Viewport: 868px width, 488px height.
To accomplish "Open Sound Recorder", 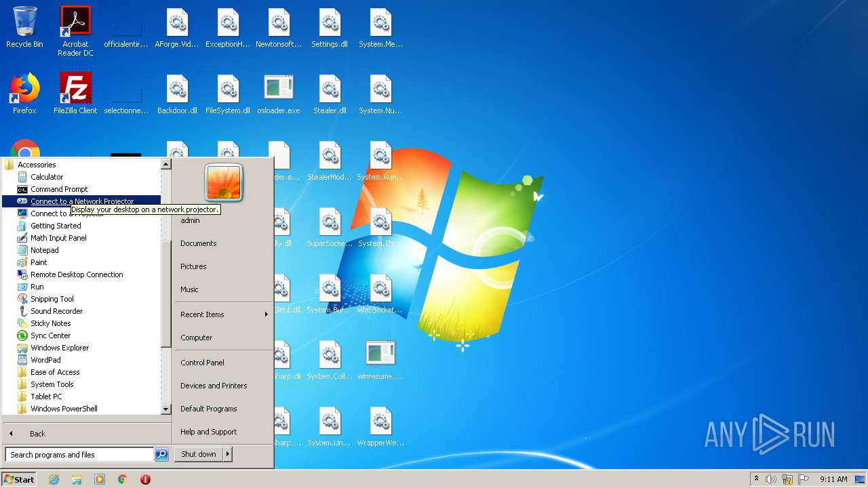I will click(x=81, y=311).
